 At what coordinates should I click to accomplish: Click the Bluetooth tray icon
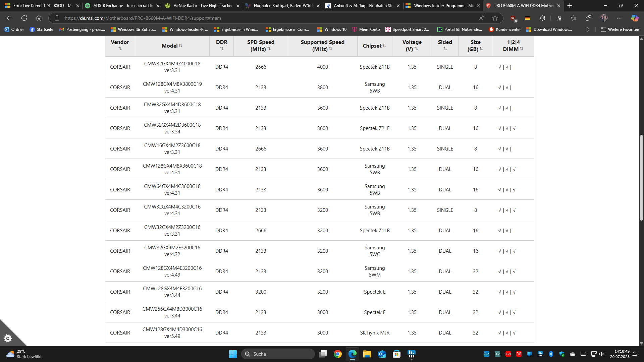[x=551, y=354]
